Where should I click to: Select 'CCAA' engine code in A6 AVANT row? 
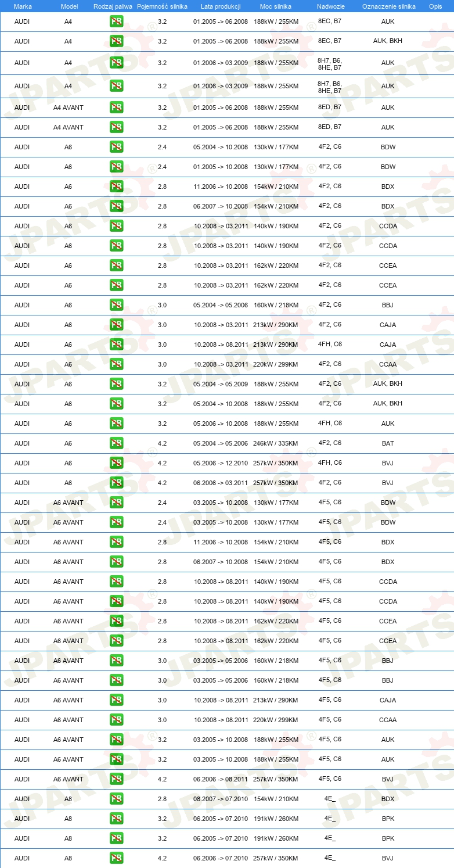(388, 720)
